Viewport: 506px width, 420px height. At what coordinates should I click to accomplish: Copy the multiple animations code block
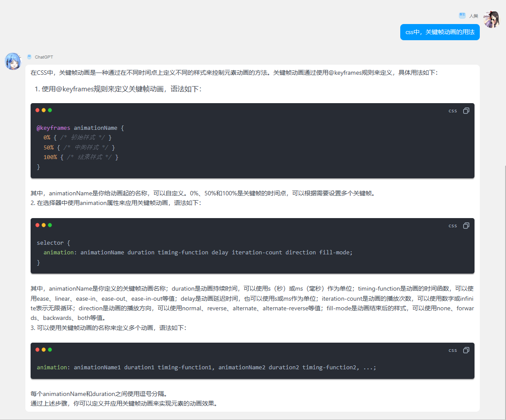pos(466,350)
